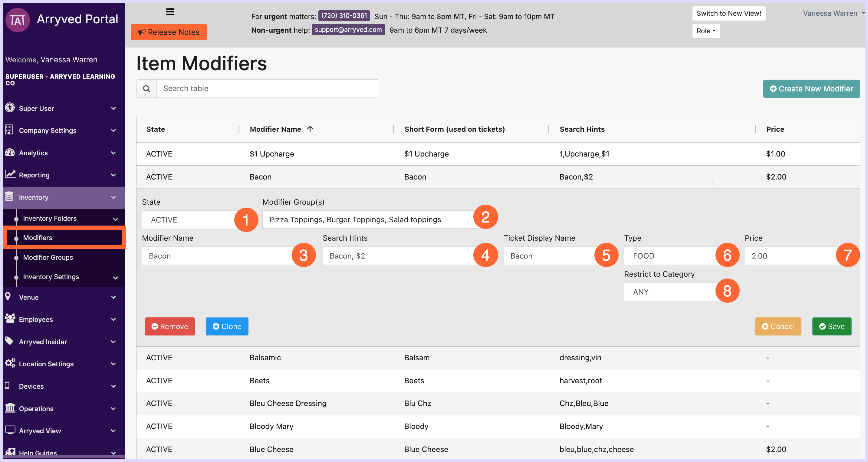Expand the Super User menu chevron

(113, 108)
